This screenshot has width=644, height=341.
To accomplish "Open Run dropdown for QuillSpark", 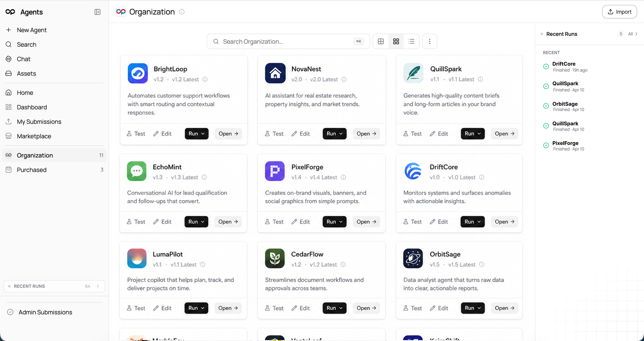I will (x=473, y=134).
